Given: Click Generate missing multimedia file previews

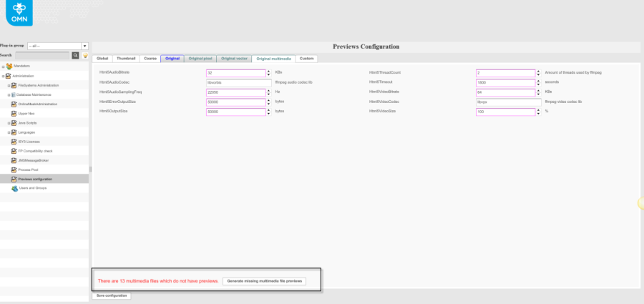Looking at the screenshot, I should pyautogui.click(x=265, y=281).
